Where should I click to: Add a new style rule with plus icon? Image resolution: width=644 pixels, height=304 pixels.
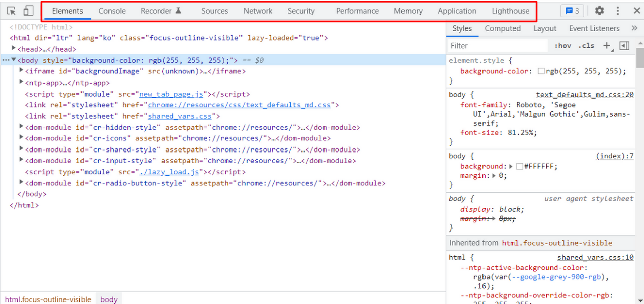606,46
